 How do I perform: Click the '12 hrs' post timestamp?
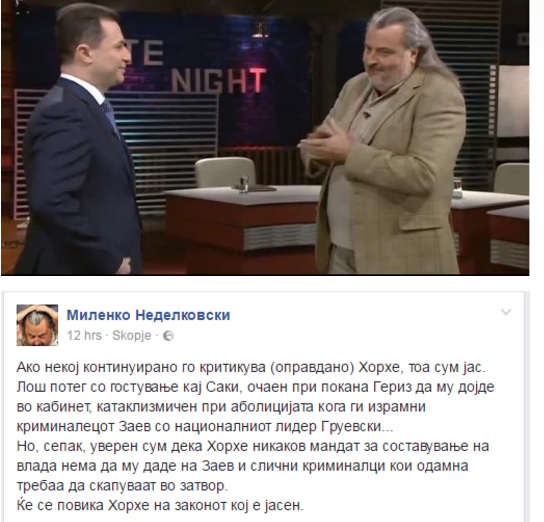(x=84, y=336)
